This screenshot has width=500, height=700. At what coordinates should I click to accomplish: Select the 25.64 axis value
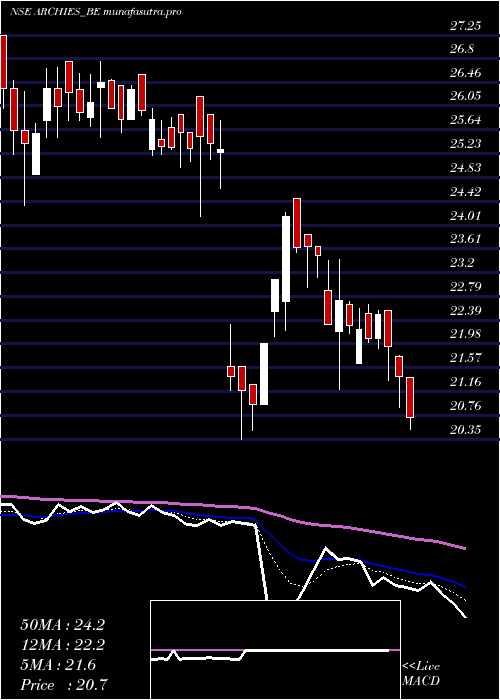(x=465, y=120)
